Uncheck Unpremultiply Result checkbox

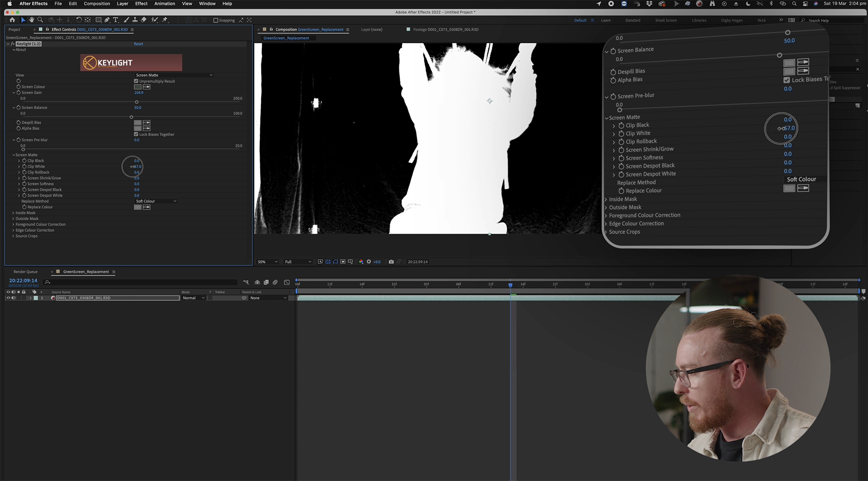pyautogui.click(x=136, y=81)
